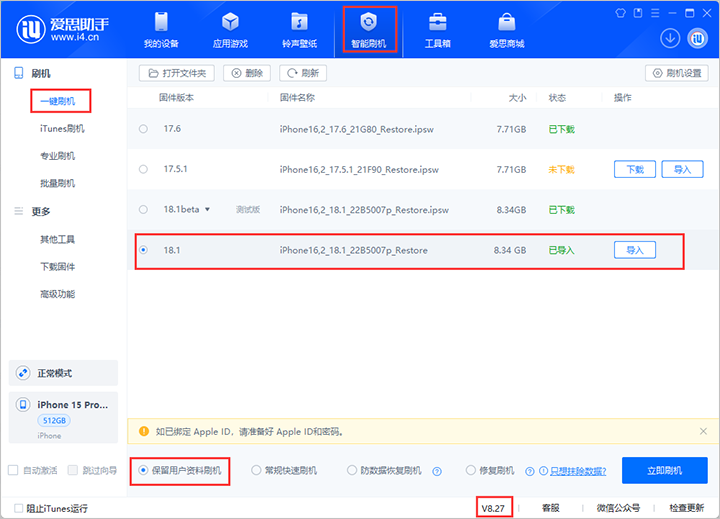Expand the 18.1beta version dropdown arrow
Screen dimensions: 720x519
[208, 210]
